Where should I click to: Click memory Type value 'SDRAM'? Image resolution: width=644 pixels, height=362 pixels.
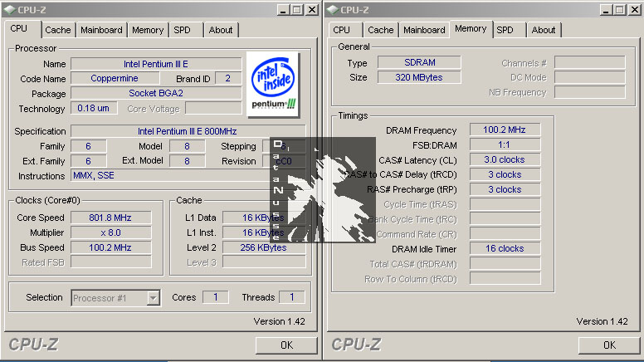(x=419, y=62)
